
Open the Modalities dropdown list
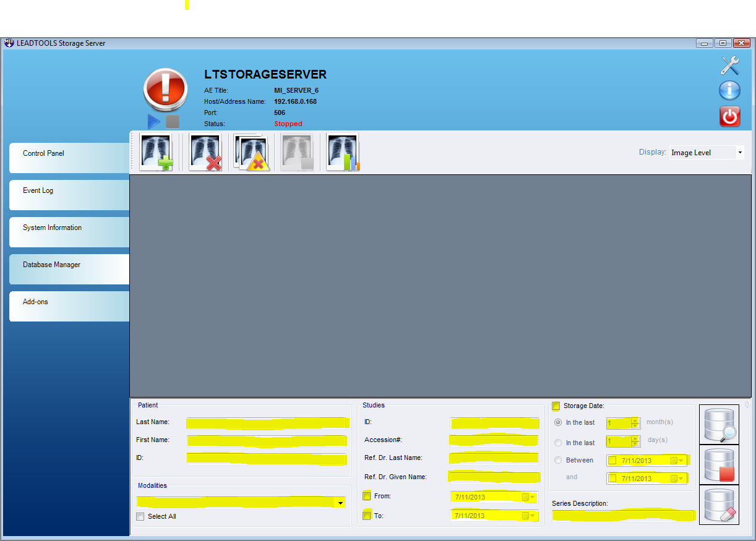pyautogui.click(x=340, y=503)
